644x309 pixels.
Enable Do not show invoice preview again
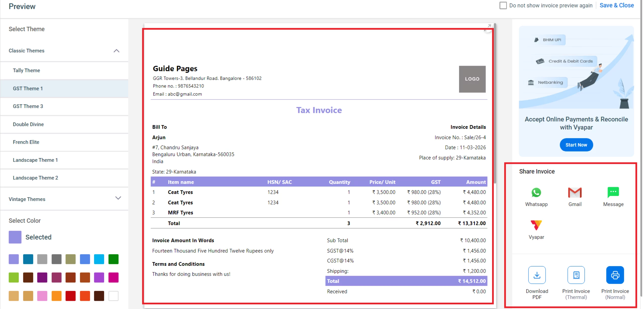(x=503, y=5)
